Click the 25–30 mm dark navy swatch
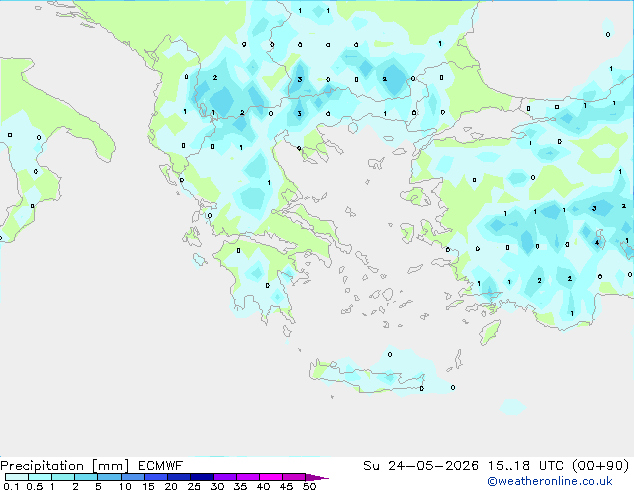Viewport: 634px width, 490px height. pos(202,477)
